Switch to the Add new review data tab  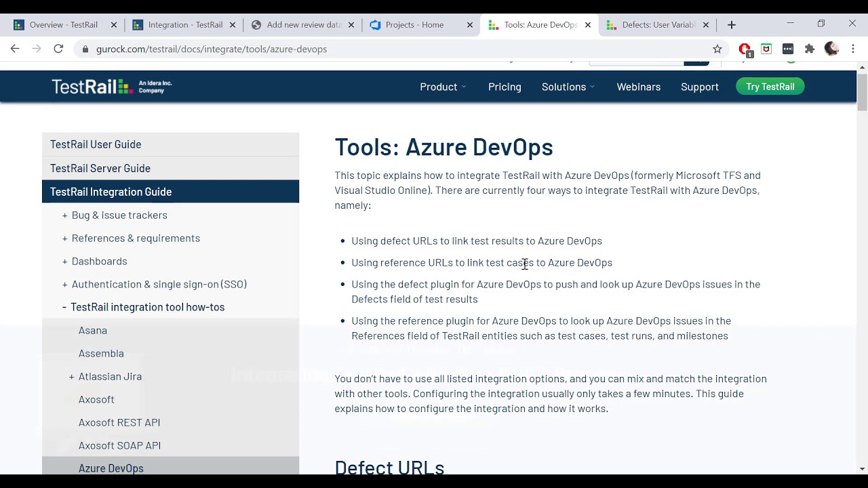[x=303, y=25]
